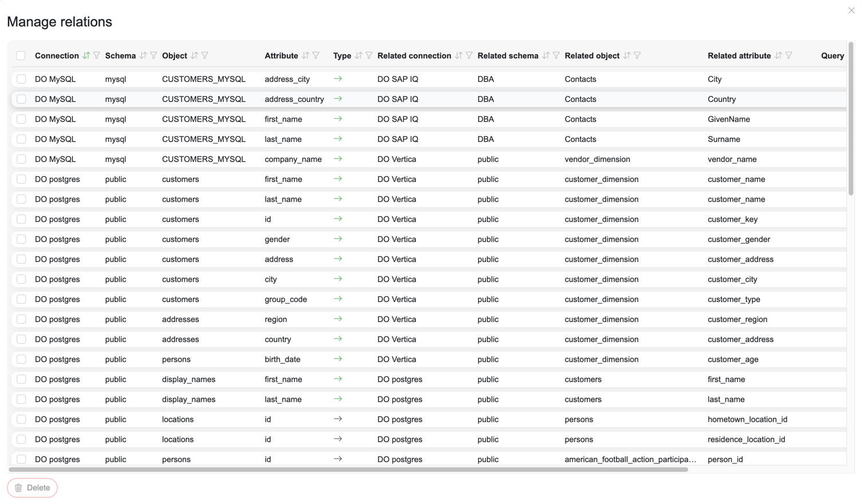Filter the Attribute column
This screenshot has height=504, width=862.
coord(316,55)
